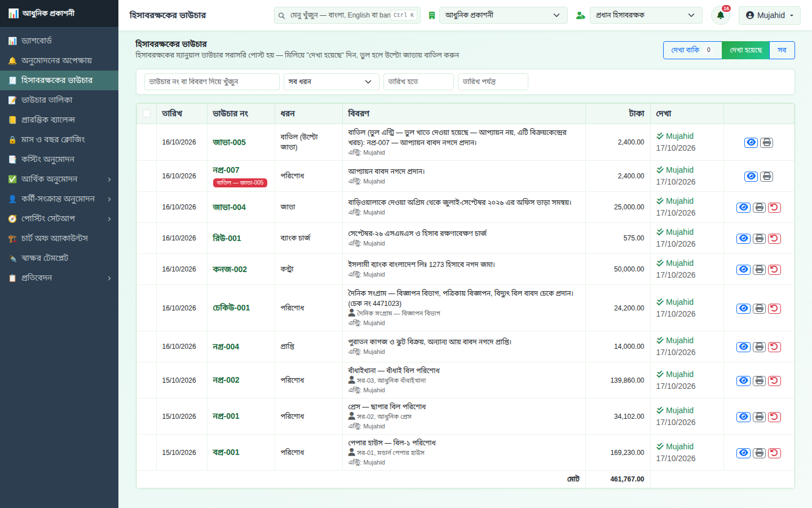View details of voucher নপ্র-002
The image size is (812, 508).
(x=744, y=380)
